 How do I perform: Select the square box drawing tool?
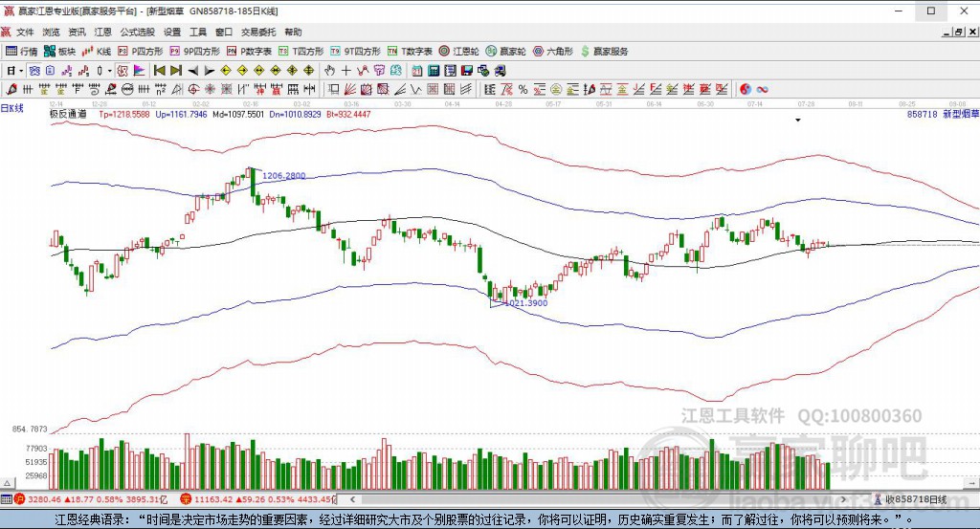pos(334,89)
